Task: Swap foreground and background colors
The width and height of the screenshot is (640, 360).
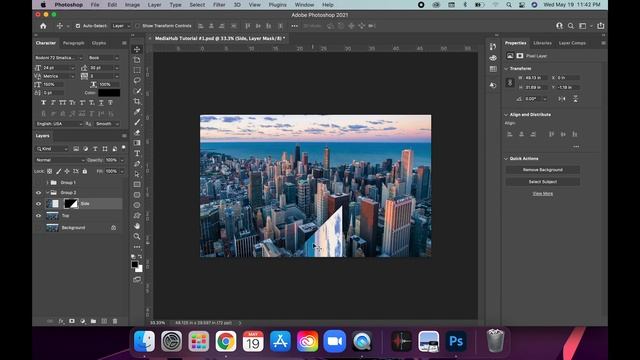Action: pos(140,256)
